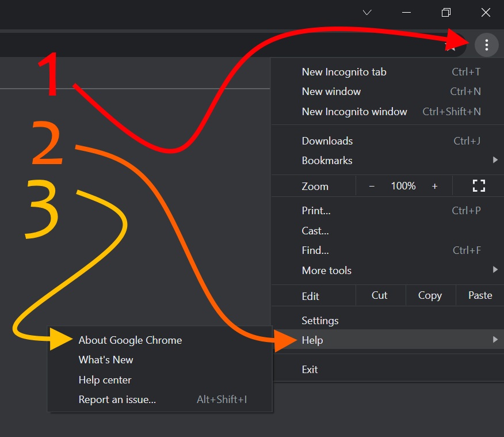The height and width of the screenshot is (437, 504).
Task: Select Find... menu entry
Action: click(x=388, y=250)
